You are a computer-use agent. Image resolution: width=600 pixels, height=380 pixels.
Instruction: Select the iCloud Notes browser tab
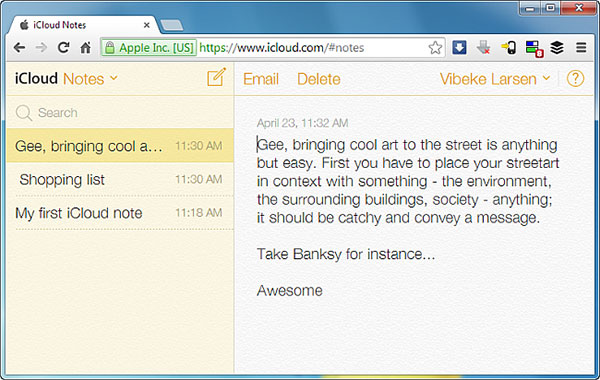(83, 25)
